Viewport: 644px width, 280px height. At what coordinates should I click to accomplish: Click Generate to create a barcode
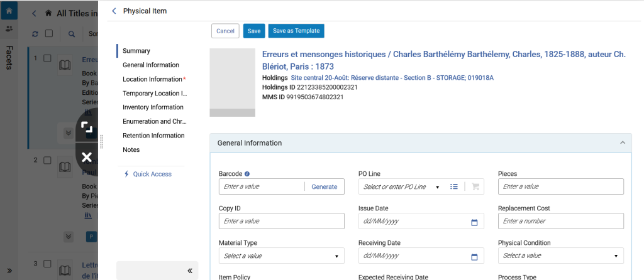tap(324, 186)
